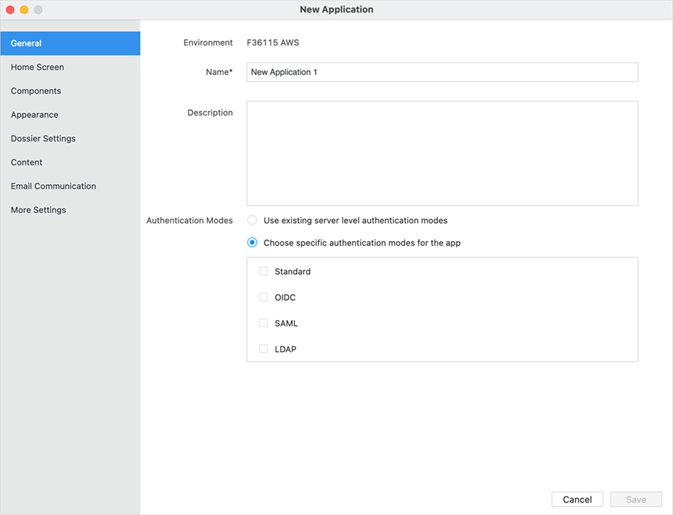Close the New Application window
This screenshot has width=673, height=515.
point(10,10)
